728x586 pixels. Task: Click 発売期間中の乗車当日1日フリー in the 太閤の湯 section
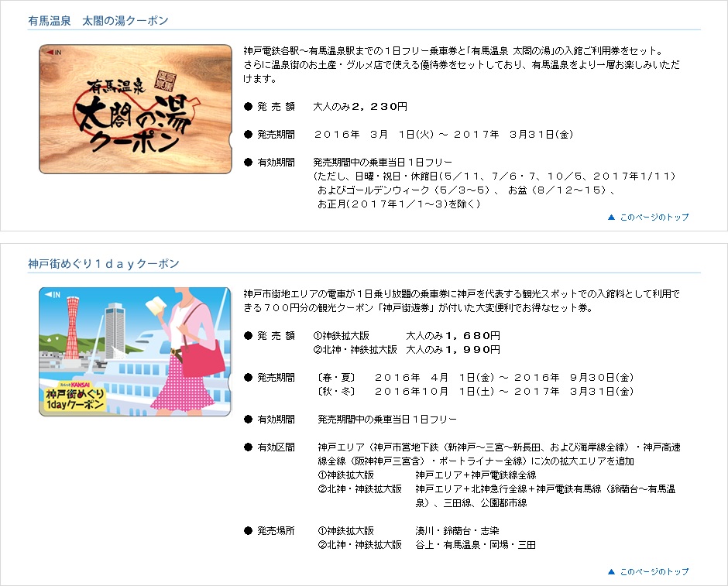pyautogui.click(x=383, y=163)
